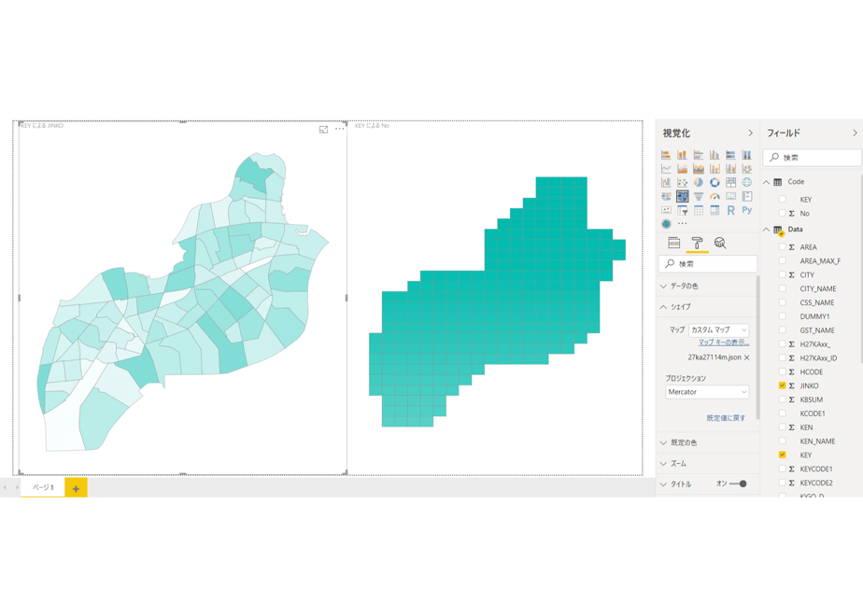The width and height of the screenshot is (863, 616).
Task: Check the CITY_NAME field checkbox
Action: 782,288
